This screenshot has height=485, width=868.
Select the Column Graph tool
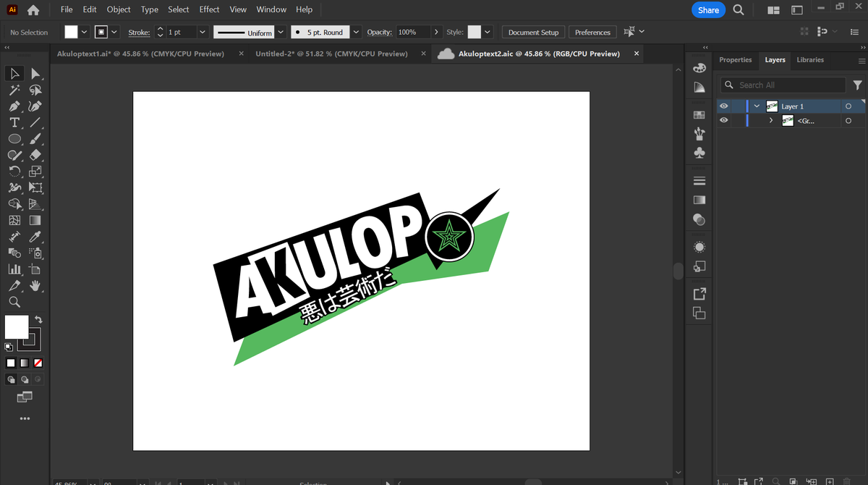pos(14,269)
